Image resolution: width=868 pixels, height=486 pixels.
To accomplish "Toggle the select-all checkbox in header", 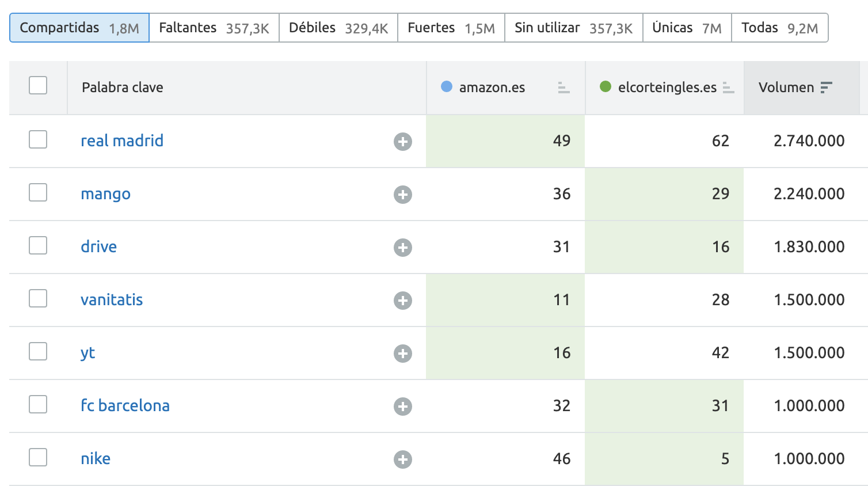I will pos(38,86).
